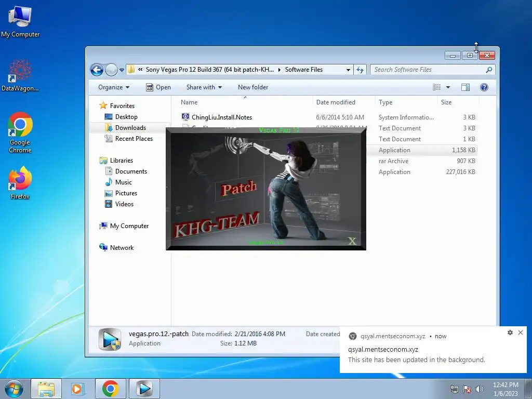The image size is (532, 399).
Task: Click the Explorer forward arrow button
Action: pos(111,70)
